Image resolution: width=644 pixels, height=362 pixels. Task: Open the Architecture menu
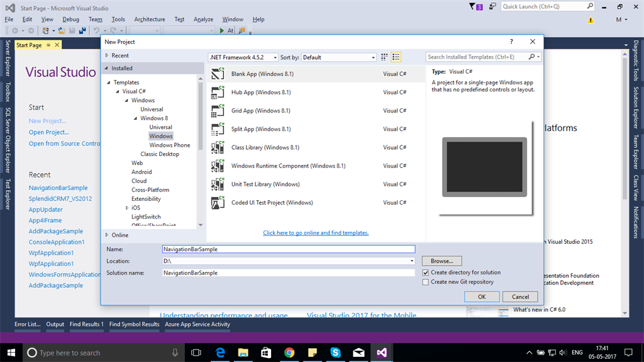click(x=150, y=20)
